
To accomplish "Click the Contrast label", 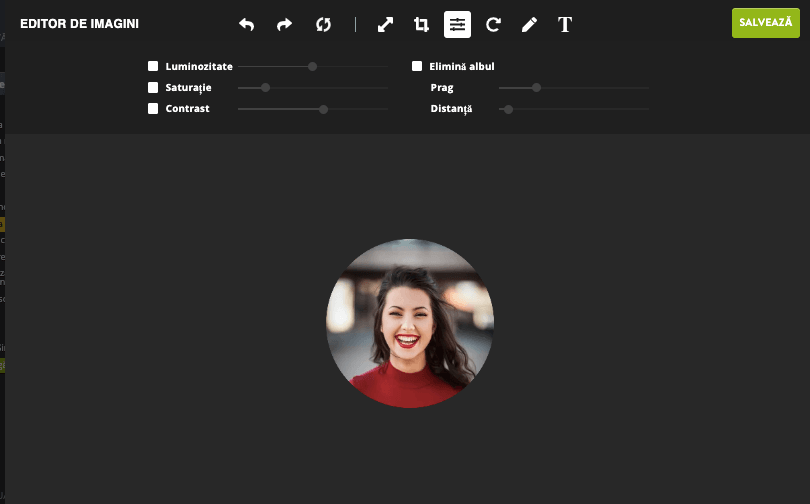I will tap(188, 108).
